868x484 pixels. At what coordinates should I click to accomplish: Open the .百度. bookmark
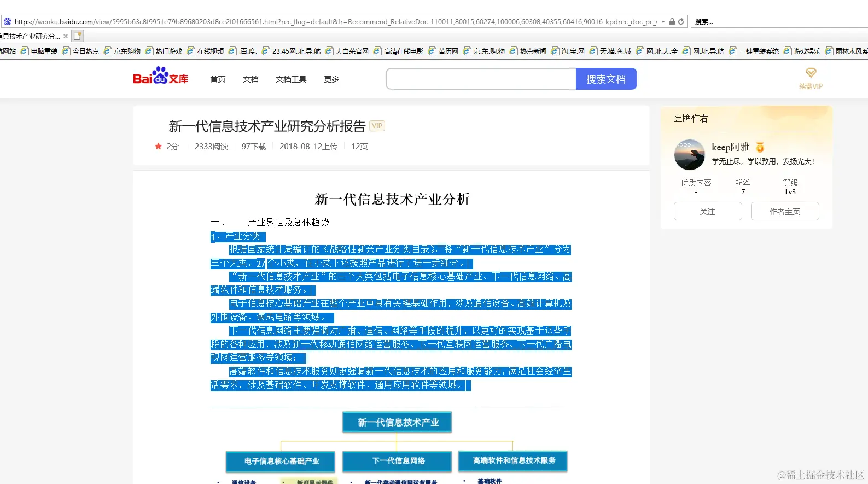click(x=243, y=51)
